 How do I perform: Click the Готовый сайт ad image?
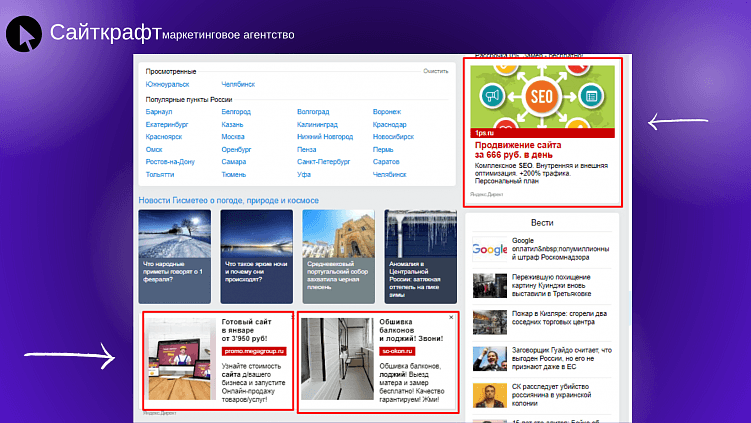click(182, 359)
